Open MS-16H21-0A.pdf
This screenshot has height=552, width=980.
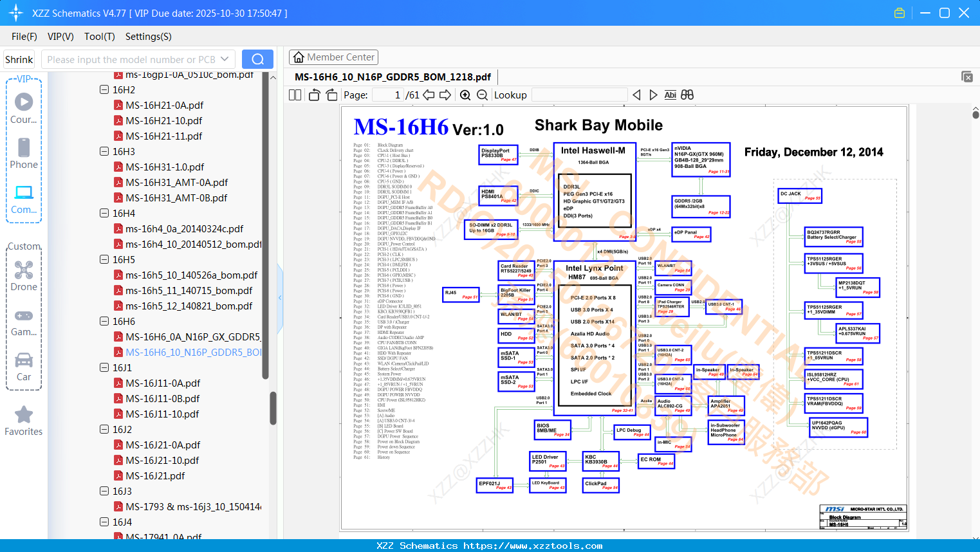(x=165, y=105)
